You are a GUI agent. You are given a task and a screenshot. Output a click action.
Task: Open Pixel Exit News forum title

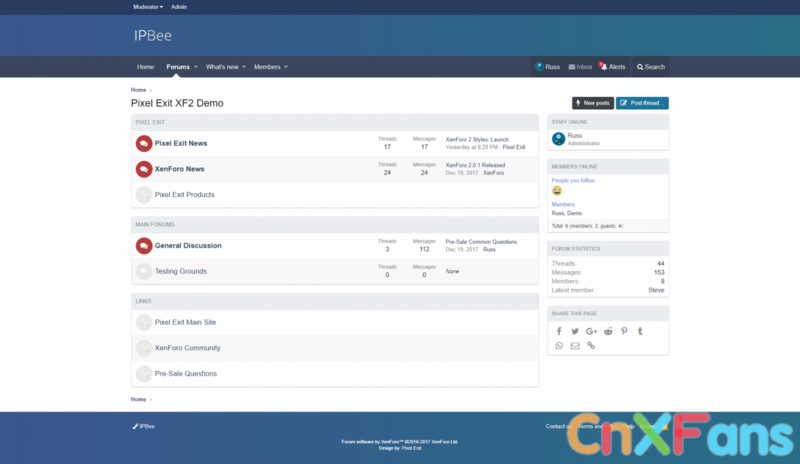[x=181, y=143]
